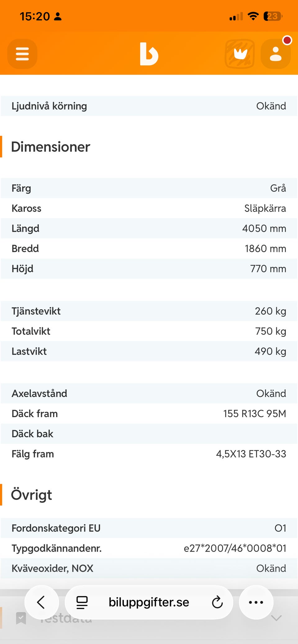The image size is (298, 644).
Task: Reload the page with refresh icon
Action: point(217,602)
